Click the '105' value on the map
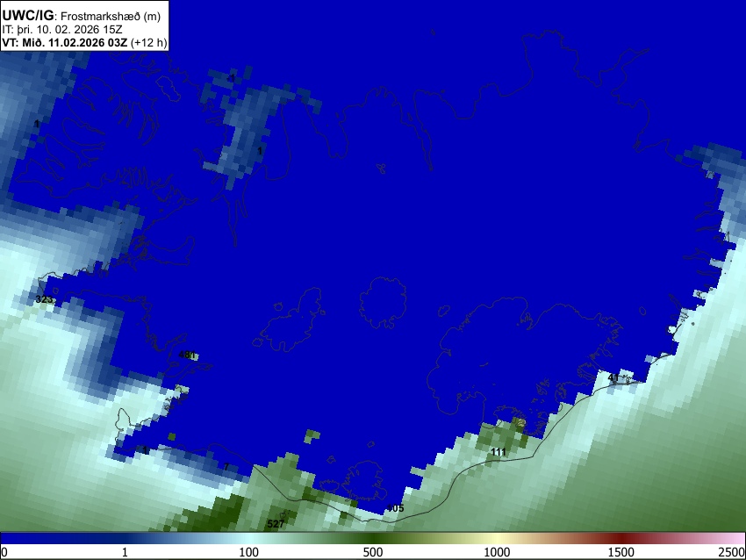The image size is (746, 560). point(395,508)
